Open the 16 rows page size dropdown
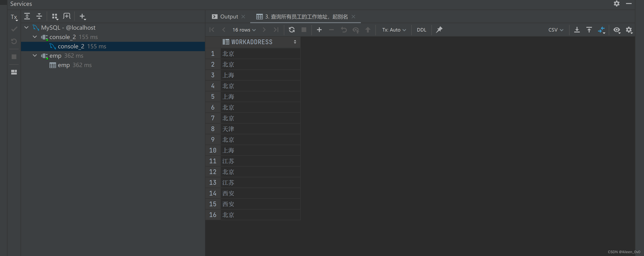This screenshot has width=644, height=256. (x=244, y=30)
